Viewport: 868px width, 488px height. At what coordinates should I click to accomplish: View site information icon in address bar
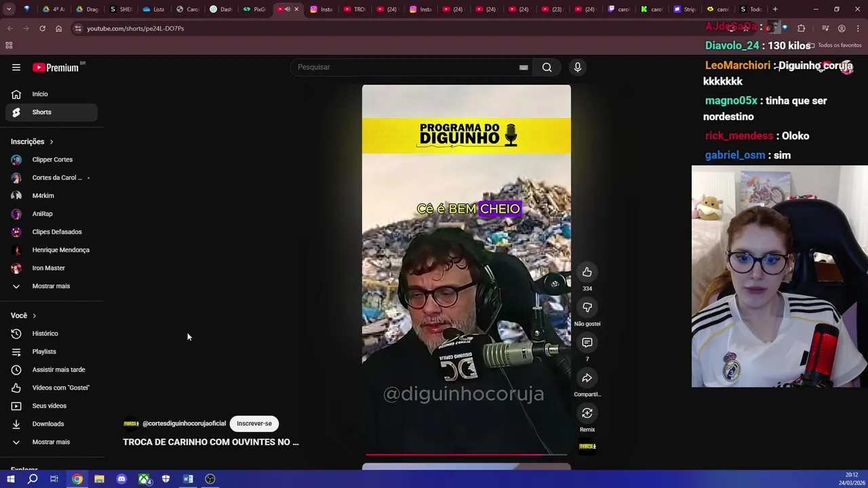click(78, 28)
